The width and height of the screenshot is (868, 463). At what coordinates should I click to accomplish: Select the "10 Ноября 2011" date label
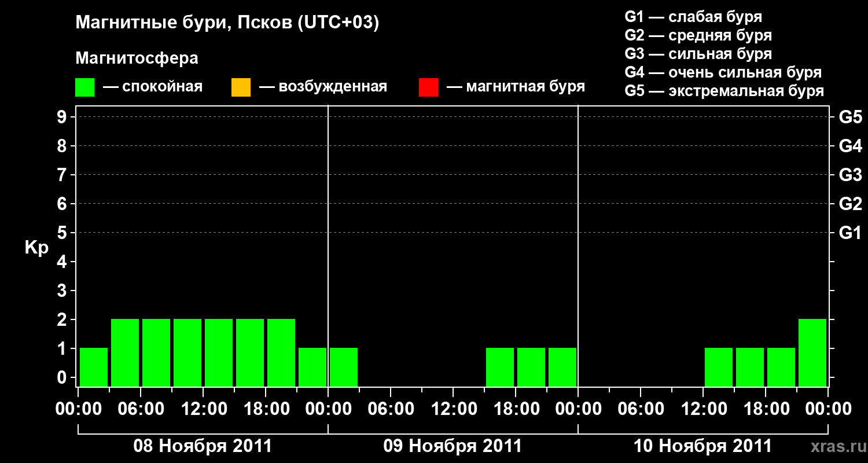[x=703, y=446]
